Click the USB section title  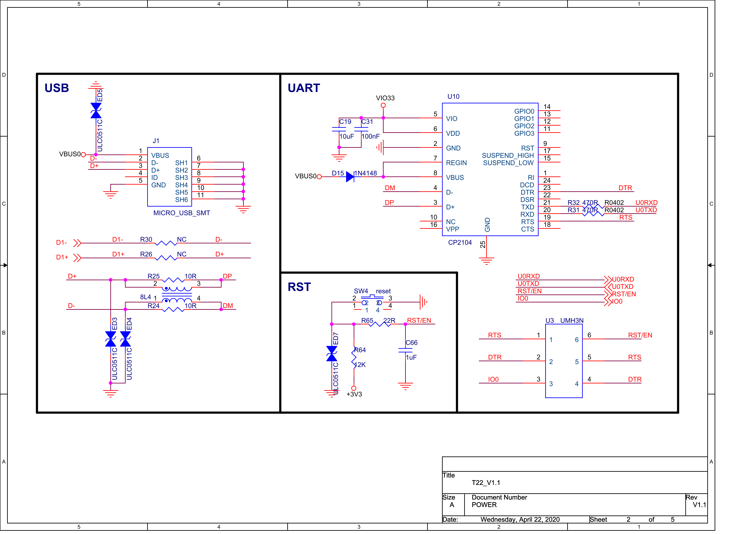click(57, 88)
